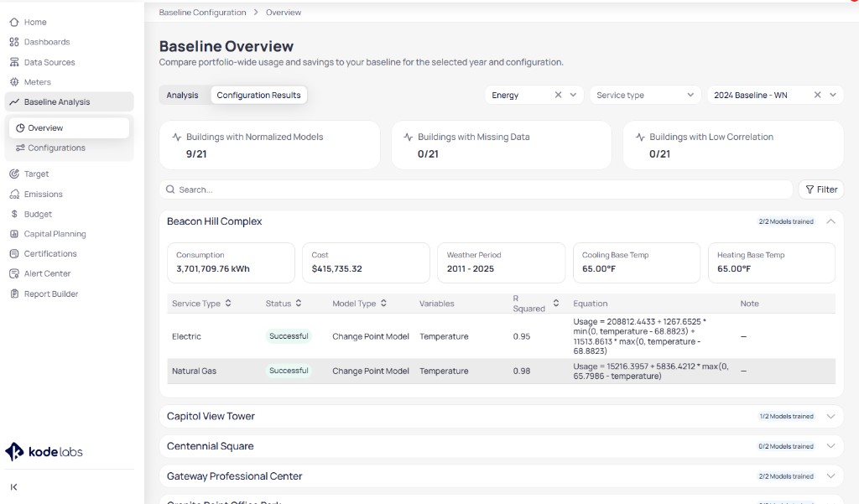Open Dashboards from the sidebar icon
Screen dimensions: 859x504
[14, 42]
